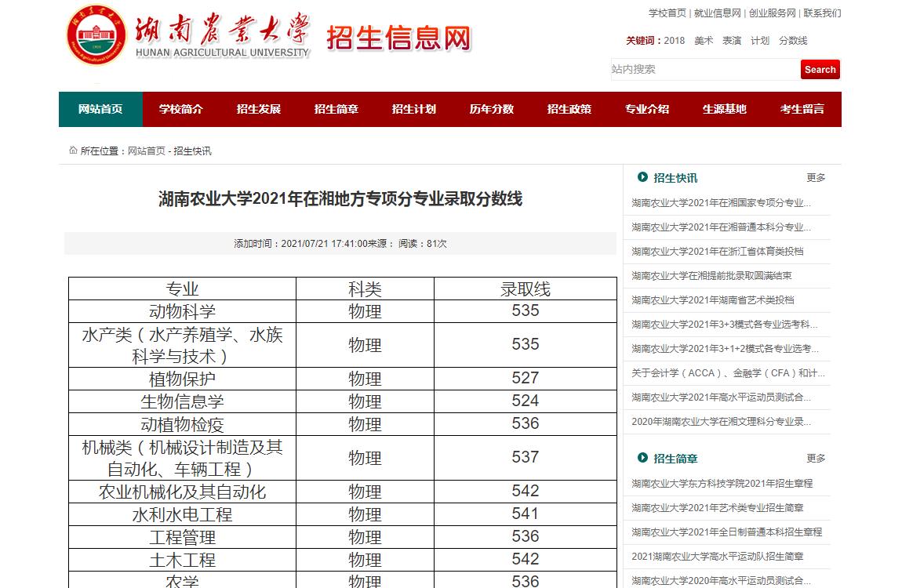The height and width of the screenshot is (588, 902).
Task: Open news 湖南农业大学2021年在浙江省体育类投档
Action: click(x=718, y=251)
